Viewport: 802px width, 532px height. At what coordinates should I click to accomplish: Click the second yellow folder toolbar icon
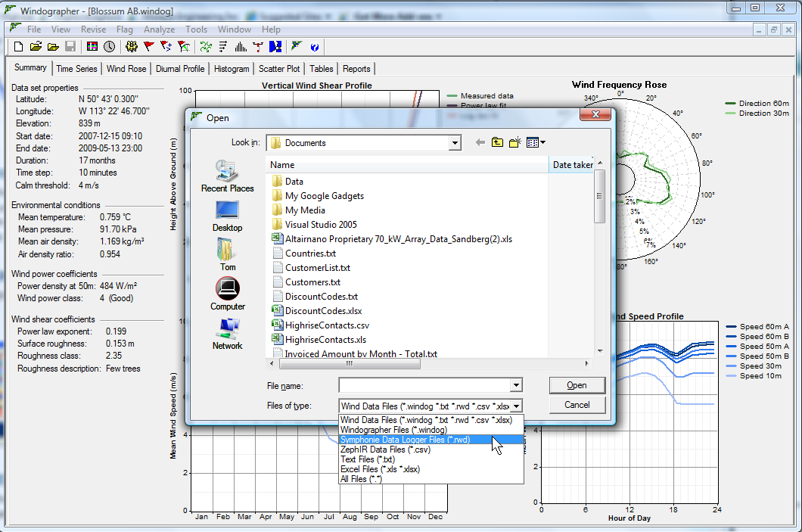click(53, 47)
